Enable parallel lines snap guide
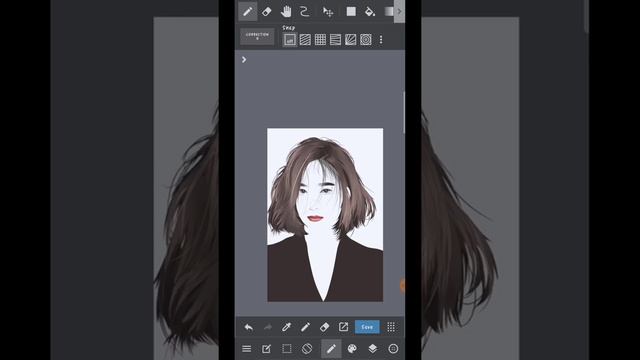The width and height of the screenshot is (640, 360). 305,40
